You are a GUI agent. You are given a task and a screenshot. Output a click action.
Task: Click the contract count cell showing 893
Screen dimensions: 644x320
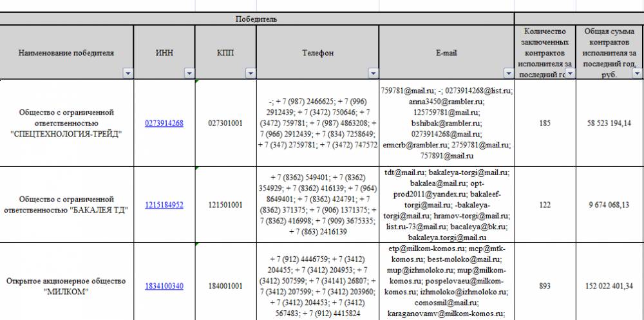[545, 286]
